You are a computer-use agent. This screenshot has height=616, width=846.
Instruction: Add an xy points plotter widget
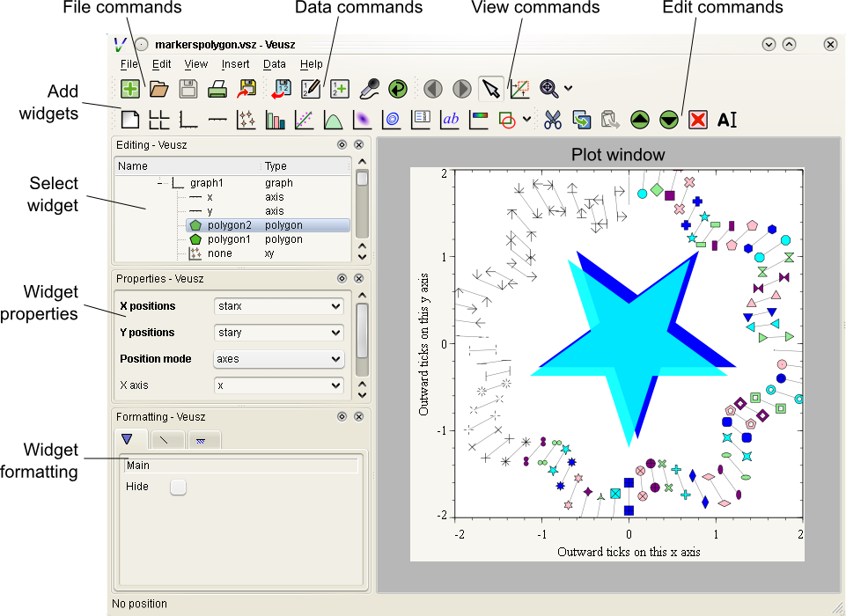[x=246, y=120]
